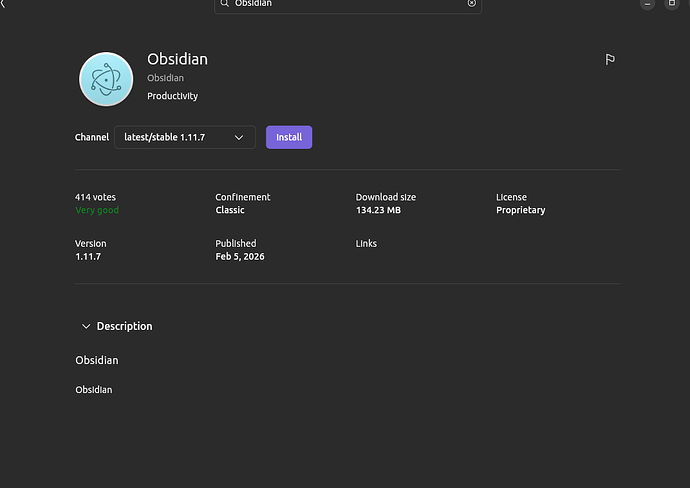Go back using the top-left arrow
Viewport: 690px width, 488px height.
point(4,4)
